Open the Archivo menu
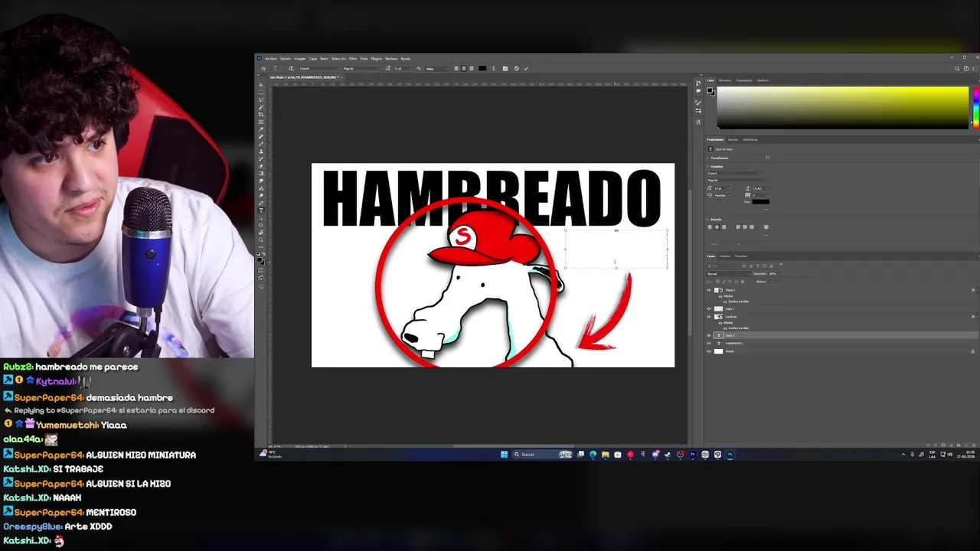 272,58
